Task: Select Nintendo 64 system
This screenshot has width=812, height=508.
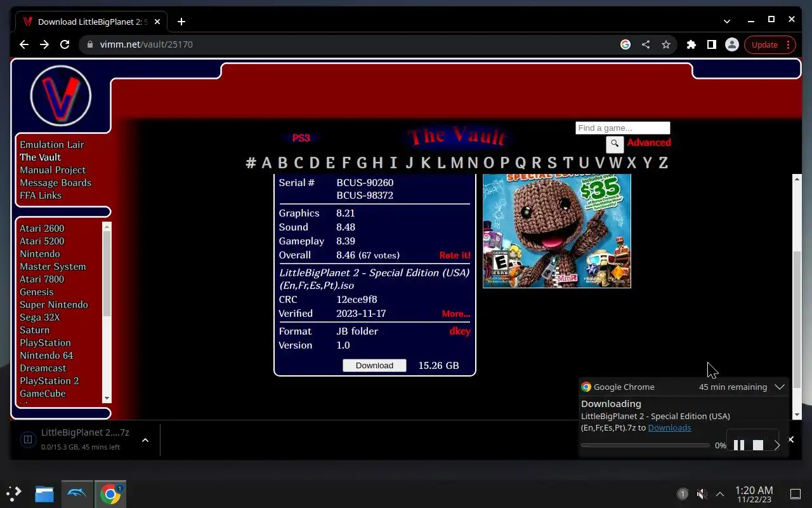Action: pyautogui.click(x=46, y=356)
